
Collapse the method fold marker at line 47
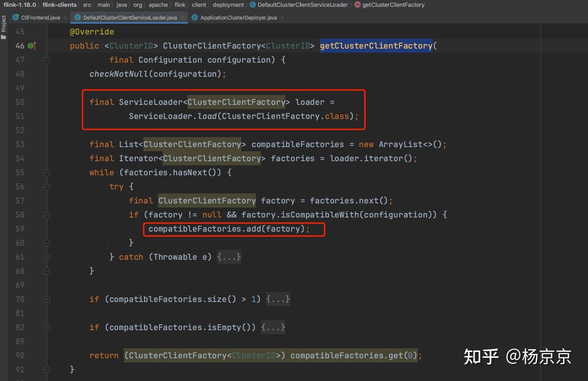(x=47, y=60)
